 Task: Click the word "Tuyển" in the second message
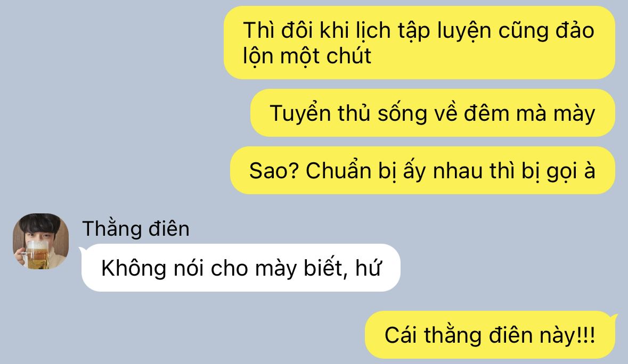(300, 113)
